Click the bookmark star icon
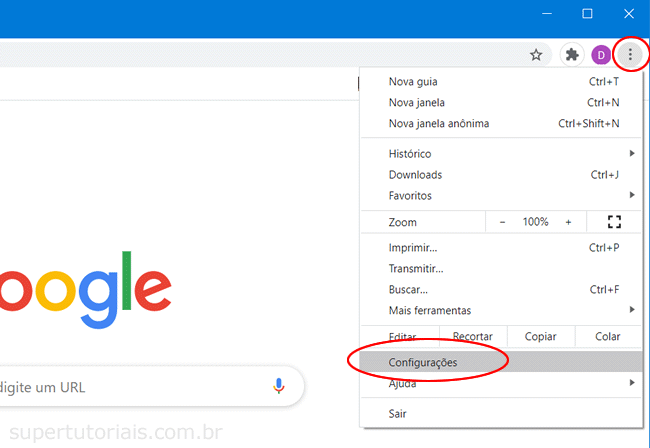This screenshot has width=650, height=448. click(536, 55)
